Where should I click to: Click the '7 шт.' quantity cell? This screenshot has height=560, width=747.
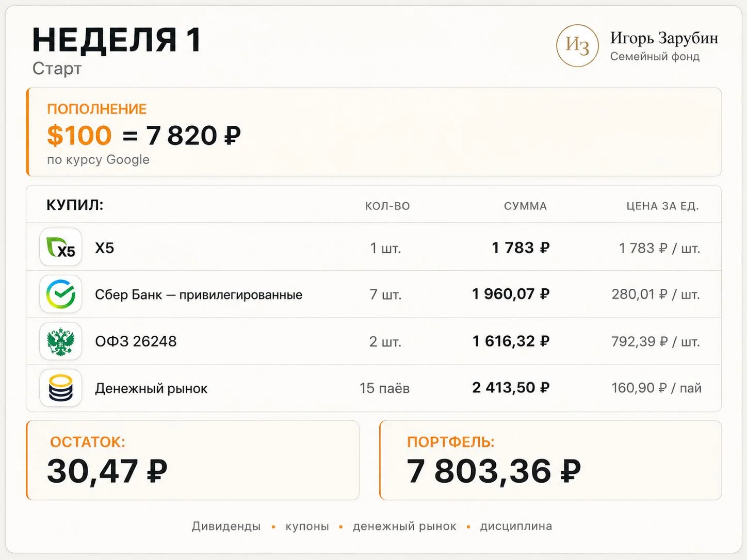385,294
